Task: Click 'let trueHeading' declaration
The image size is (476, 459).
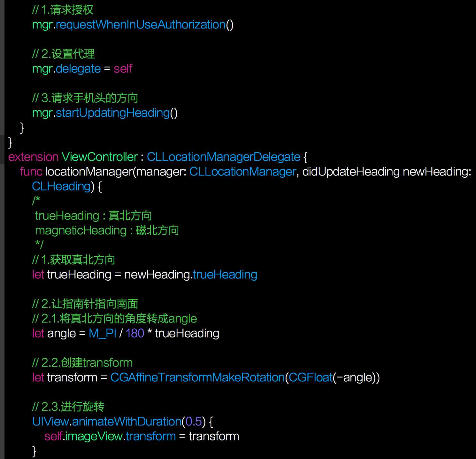Action: (x=72, y=275)
